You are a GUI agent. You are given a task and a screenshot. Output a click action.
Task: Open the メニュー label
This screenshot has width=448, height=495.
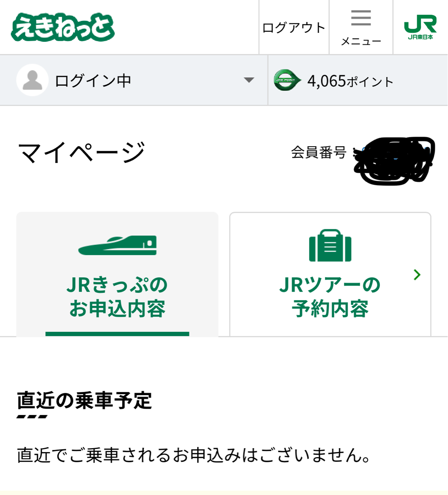click(361, 41)
